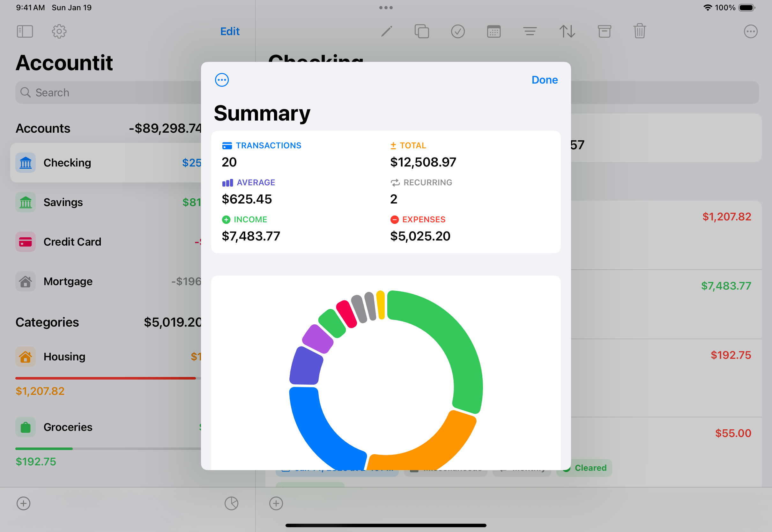Click the Groceries budget progress bar
The width and height of the screenshot is (772, 532).
[x=108, y=449]
